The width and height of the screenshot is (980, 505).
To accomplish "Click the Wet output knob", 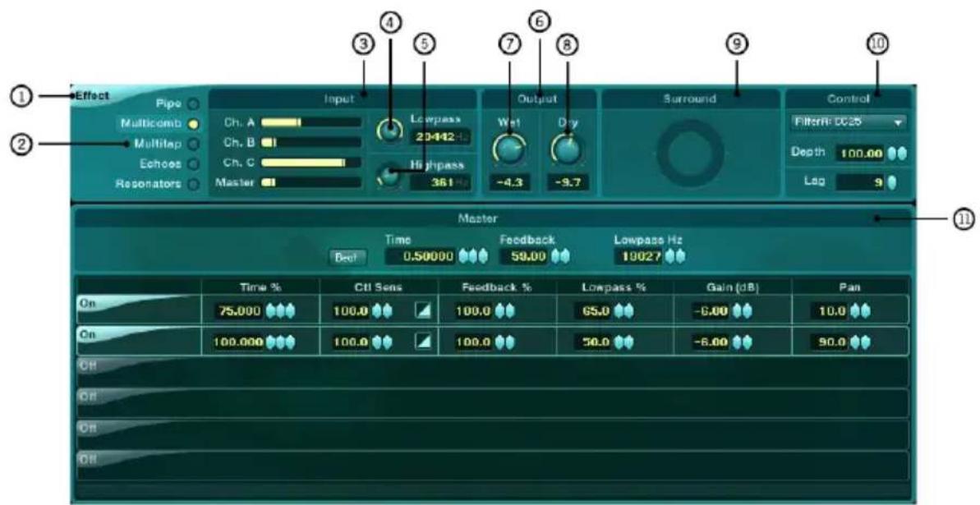I will click(x=509, y=150).
